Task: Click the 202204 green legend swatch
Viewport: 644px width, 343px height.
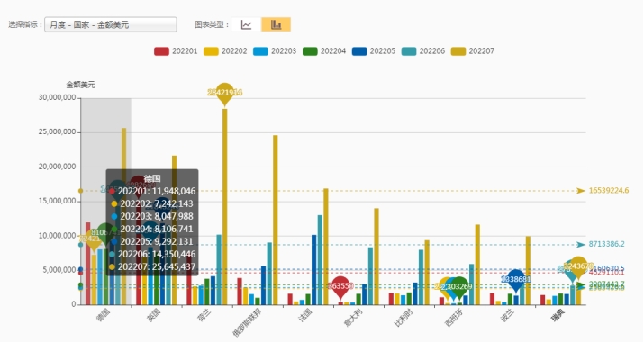Action: pos(310,51)
